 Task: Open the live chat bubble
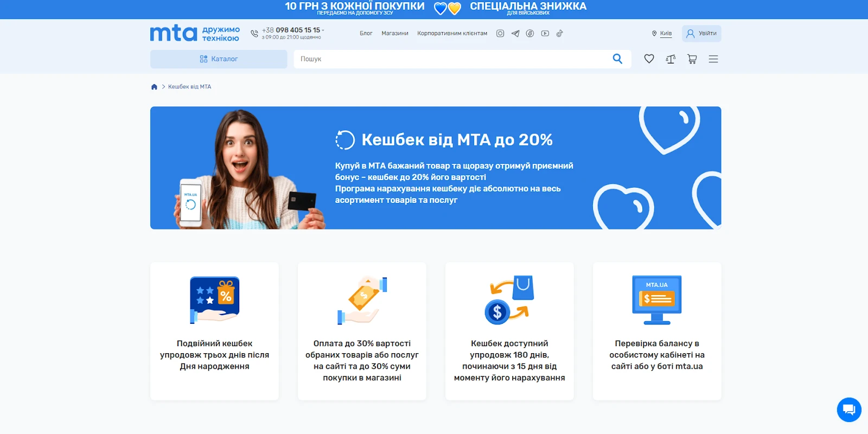[848, 410]
